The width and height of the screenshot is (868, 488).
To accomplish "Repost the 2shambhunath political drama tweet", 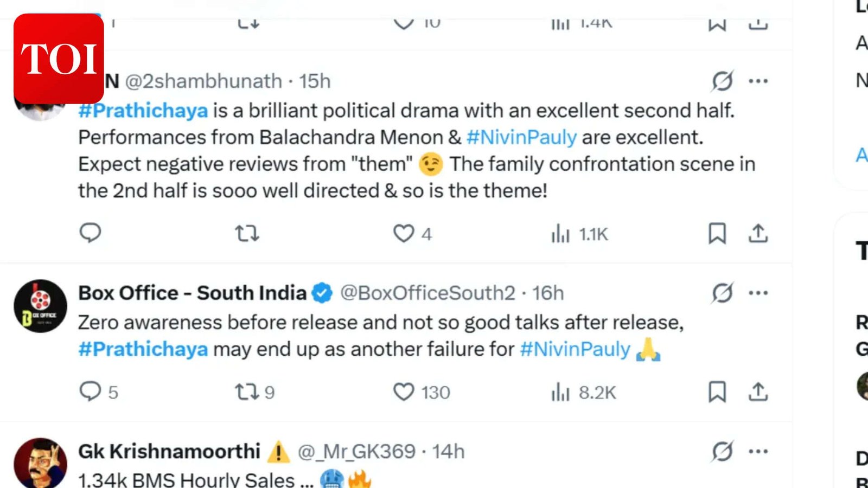I will click(x=247, y=234).
